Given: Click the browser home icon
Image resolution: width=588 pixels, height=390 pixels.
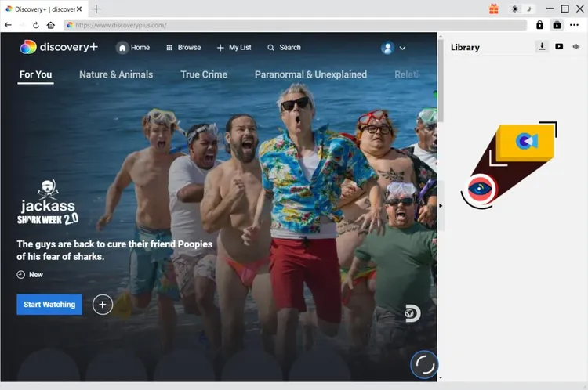Looking at the screenshot, I should [50, 25].
